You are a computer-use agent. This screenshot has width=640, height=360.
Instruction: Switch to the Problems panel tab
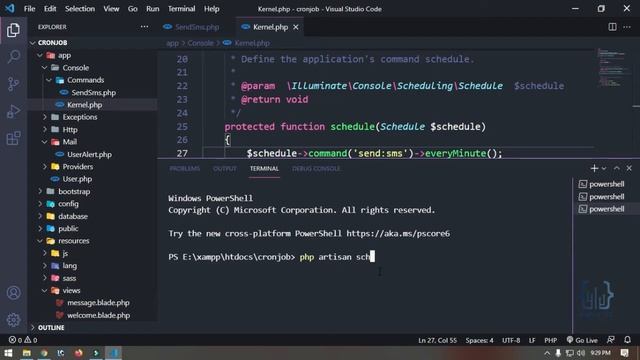tap(184, 169)
